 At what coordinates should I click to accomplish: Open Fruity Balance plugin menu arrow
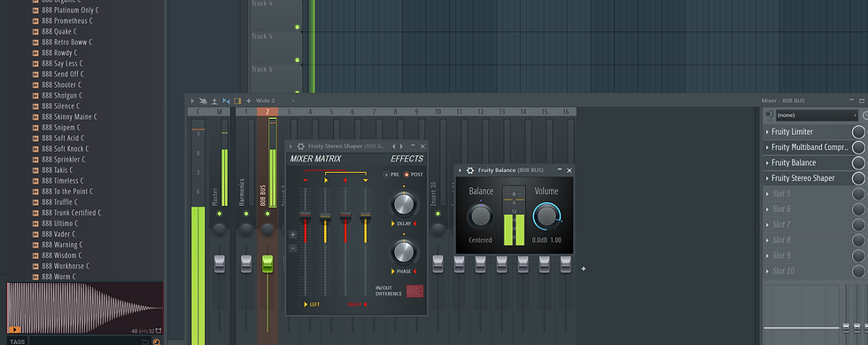tap(460, 170)
